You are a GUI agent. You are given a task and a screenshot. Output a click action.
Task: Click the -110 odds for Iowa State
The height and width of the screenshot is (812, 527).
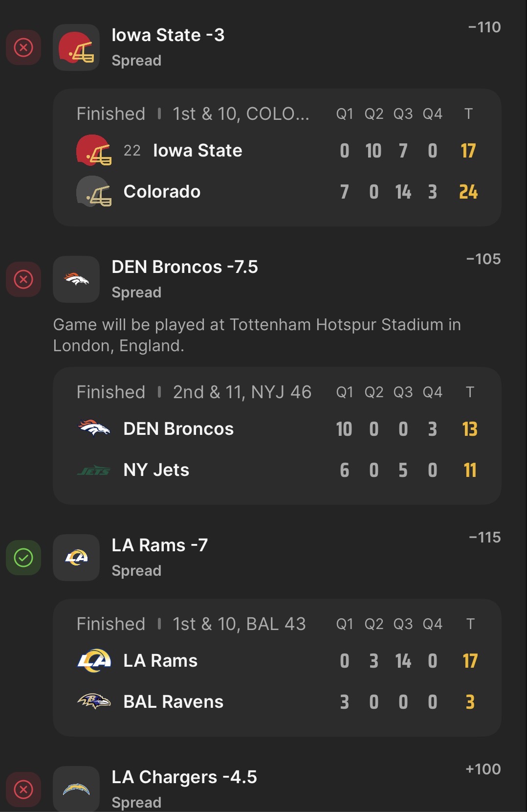484,27
